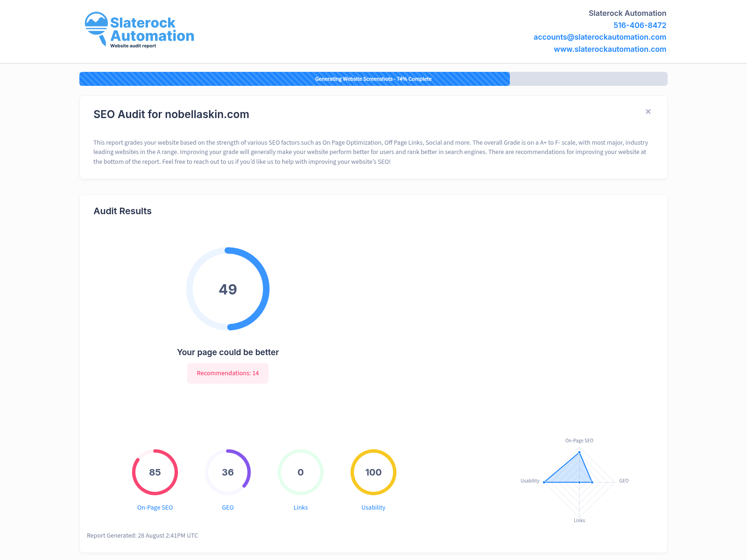Click the screenshot generation progress bar
The image size is (747, 560).
click(x=373, y=79)
